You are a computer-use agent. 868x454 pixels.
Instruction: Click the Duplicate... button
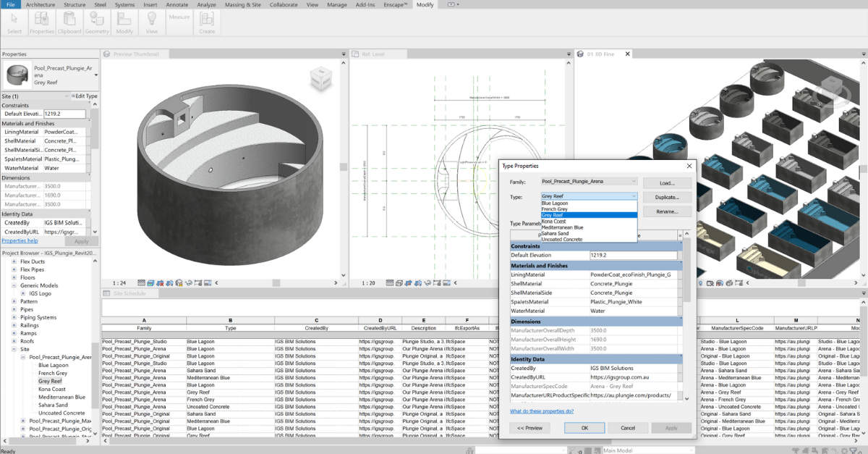(x=666, y=197)
